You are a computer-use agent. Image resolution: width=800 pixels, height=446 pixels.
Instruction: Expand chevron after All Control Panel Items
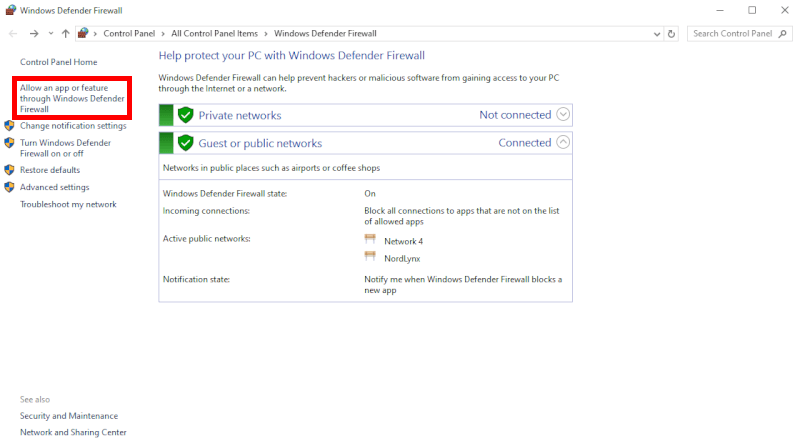(x=266, y=34)
